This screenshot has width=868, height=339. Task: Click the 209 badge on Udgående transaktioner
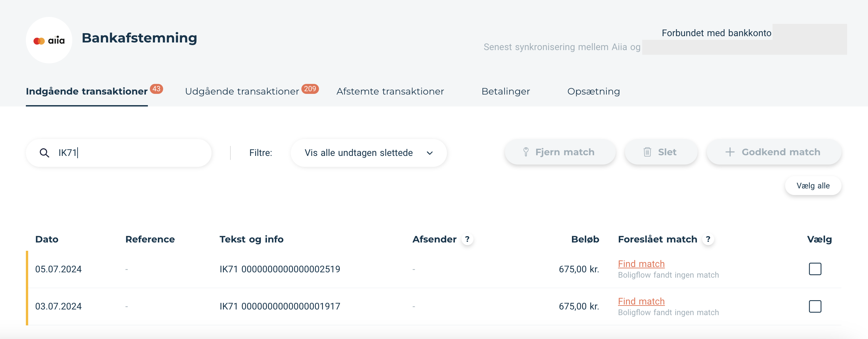(x=310, y=89)
